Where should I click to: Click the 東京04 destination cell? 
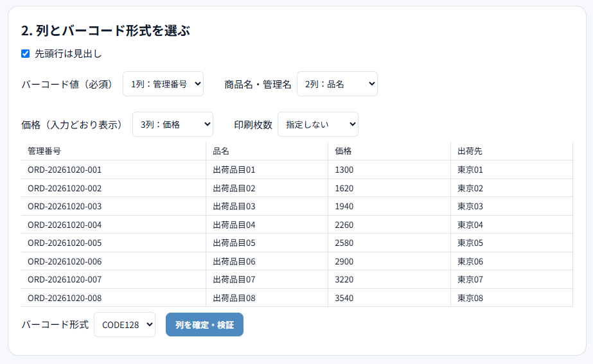tap(511, 225)
